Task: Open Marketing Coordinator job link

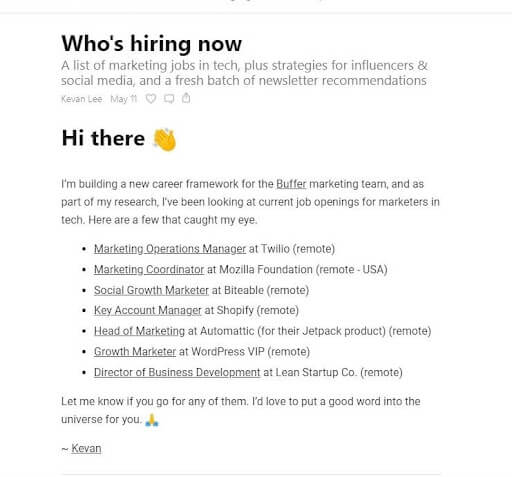Action: pyautogui.click(x=149, y=269)
